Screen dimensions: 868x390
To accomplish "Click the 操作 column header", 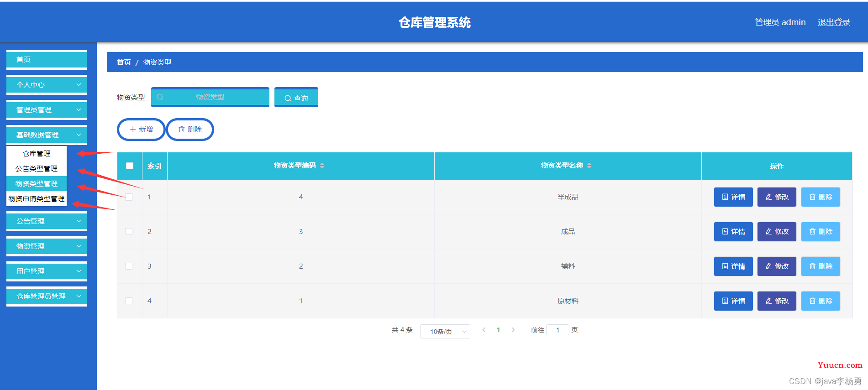I will (777, 166).
